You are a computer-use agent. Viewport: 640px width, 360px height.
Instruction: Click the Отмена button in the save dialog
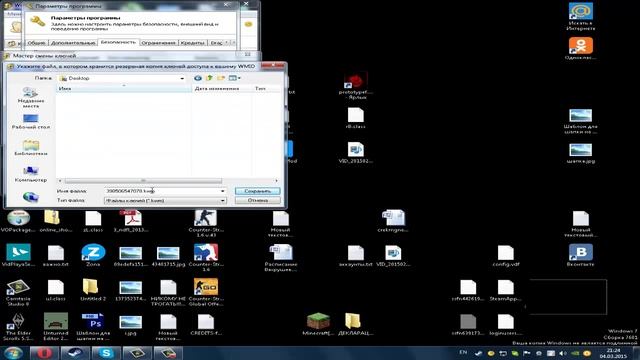257,200
